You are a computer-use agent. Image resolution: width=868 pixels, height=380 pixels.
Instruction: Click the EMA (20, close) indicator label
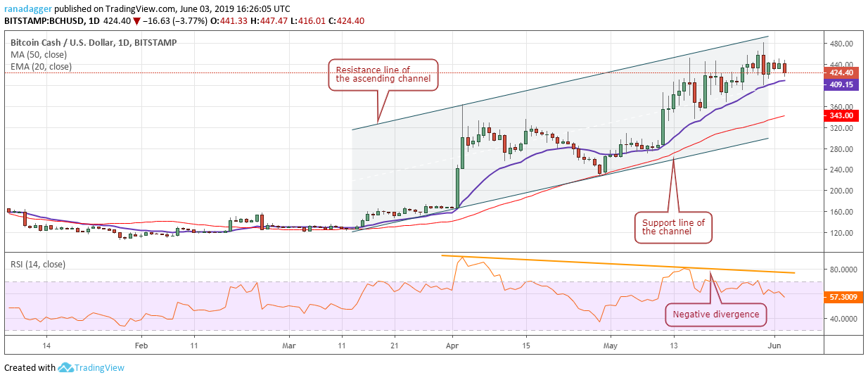point(41,67)
